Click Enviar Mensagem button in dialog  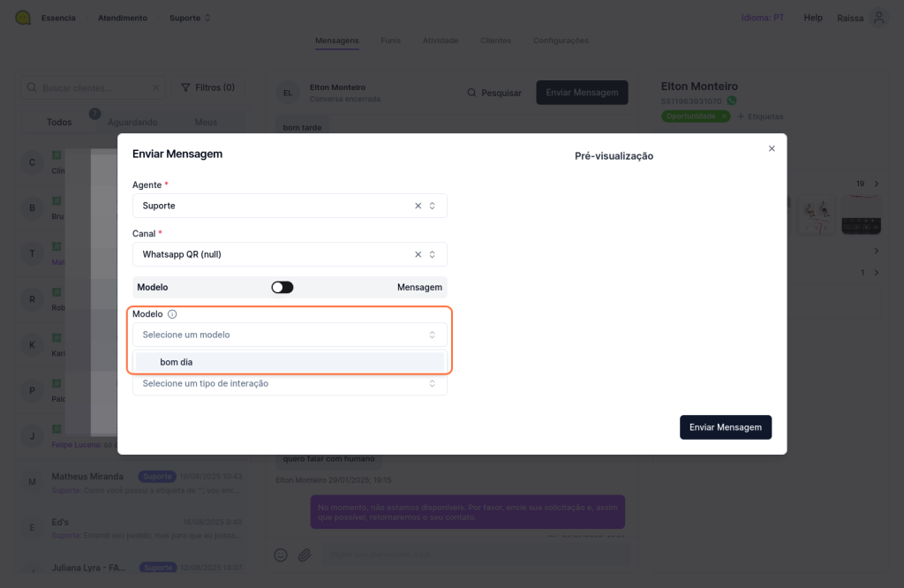[x=726, y=427]
